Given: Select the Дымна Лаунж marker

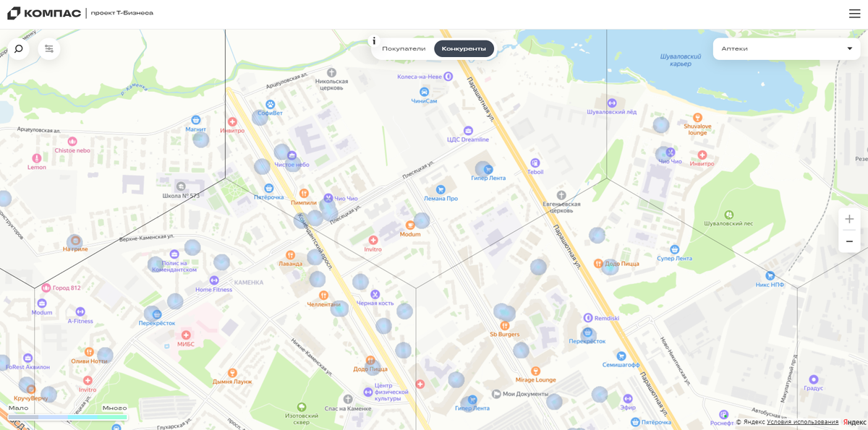Looking at the screenshot, I should (231, 371).
